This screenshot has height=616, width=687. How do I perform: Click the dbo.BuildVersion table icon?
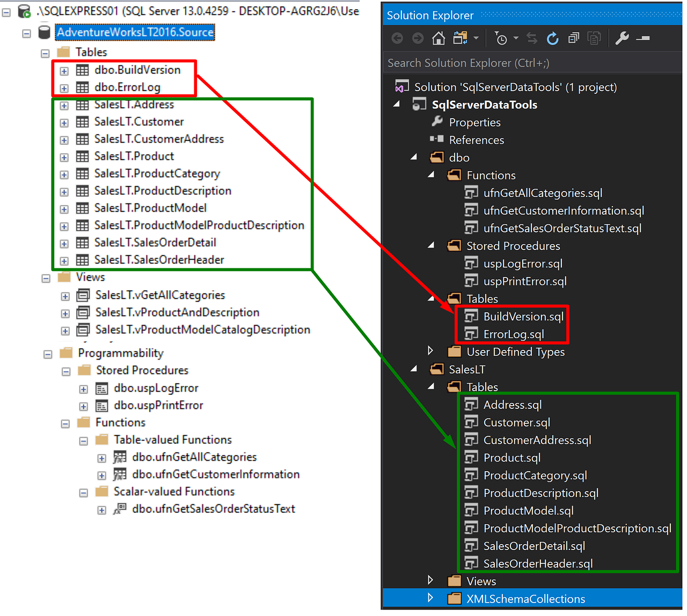pos(82,70)
